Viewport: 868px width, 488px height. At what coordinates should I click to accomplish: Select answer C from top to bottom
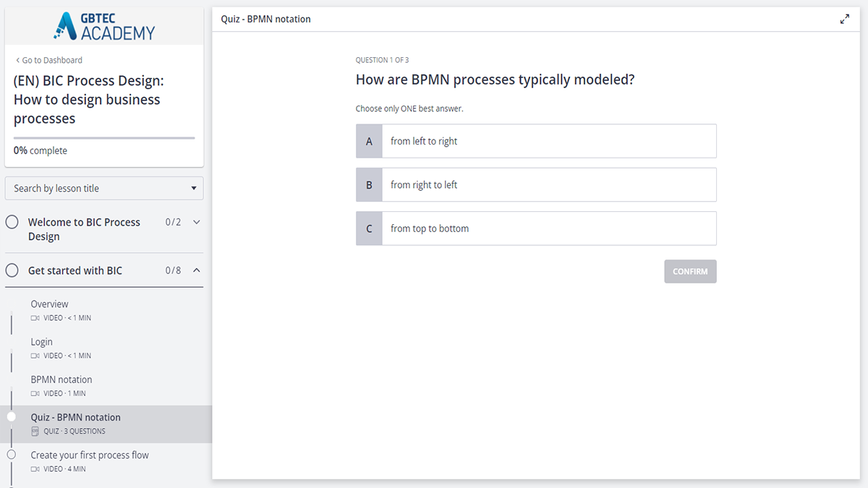click(x=536, y=228)
